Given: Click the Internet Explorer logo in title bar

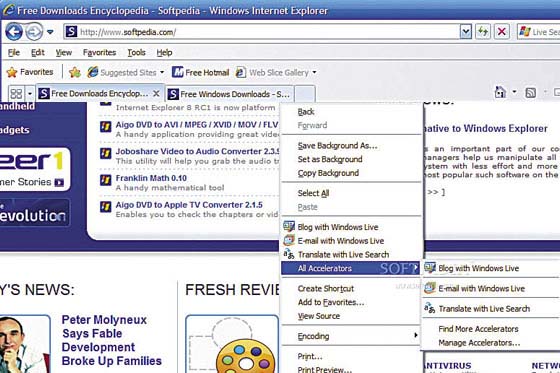Looking at the screenshot, I should 9,10.
